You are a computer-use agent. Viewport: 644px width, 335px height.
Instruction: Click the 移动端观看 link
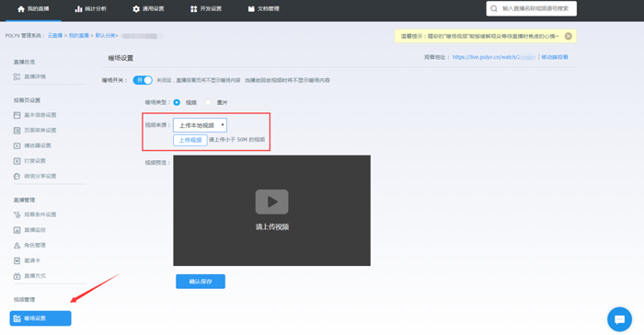click(555, 57)
